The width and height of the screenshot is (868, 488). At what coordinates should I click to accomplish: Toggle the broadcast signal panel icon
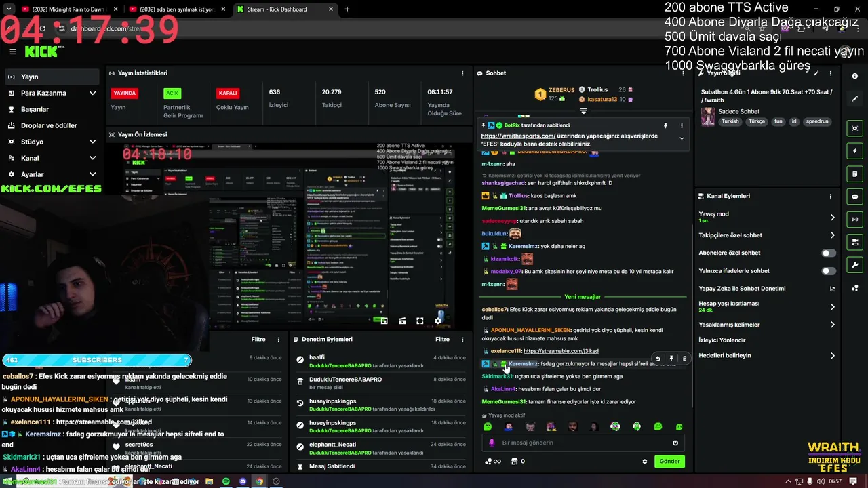[855, 219]
